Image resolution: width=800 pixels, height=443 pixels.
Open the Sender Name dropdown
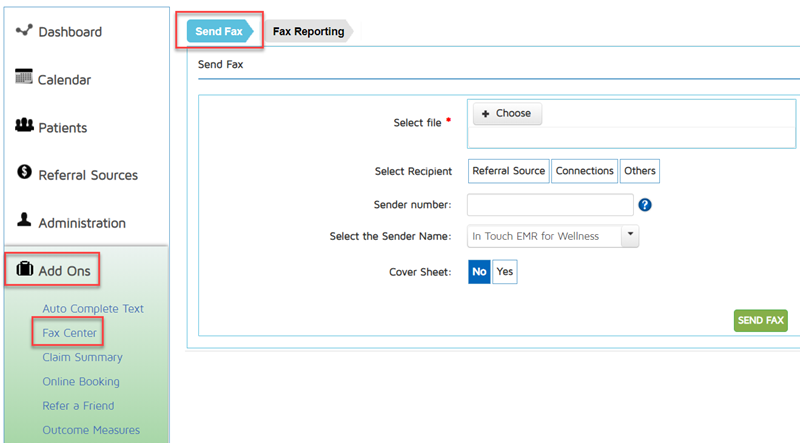630,236
